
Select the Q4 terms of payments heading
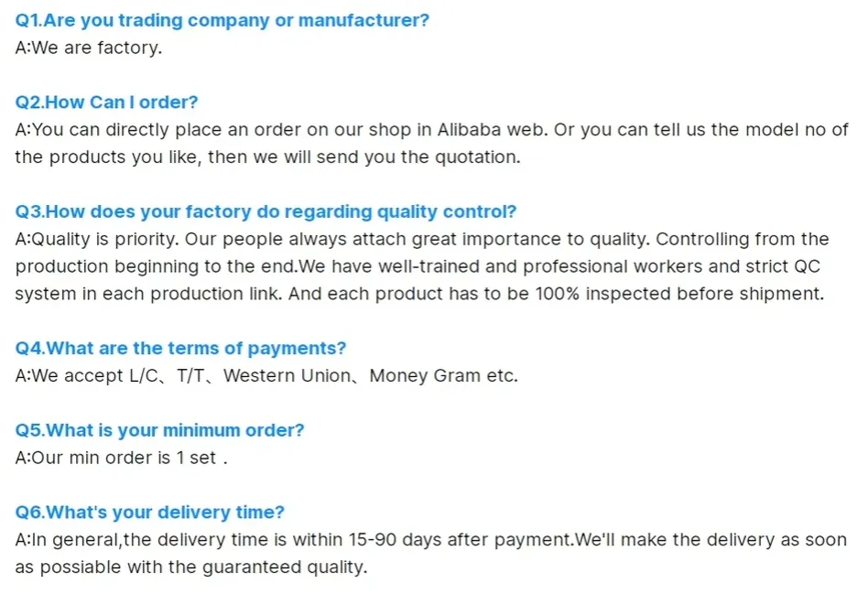[180, 348]
